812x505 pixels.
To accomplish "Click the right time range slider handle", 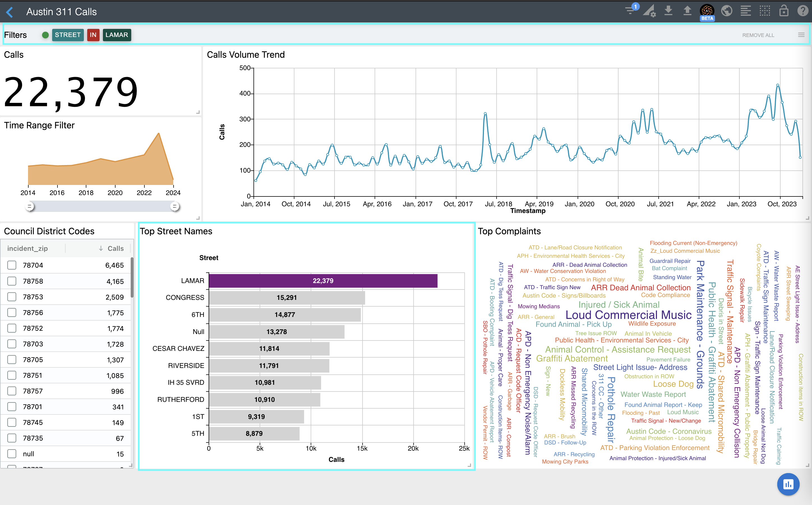I will [174, 207].
